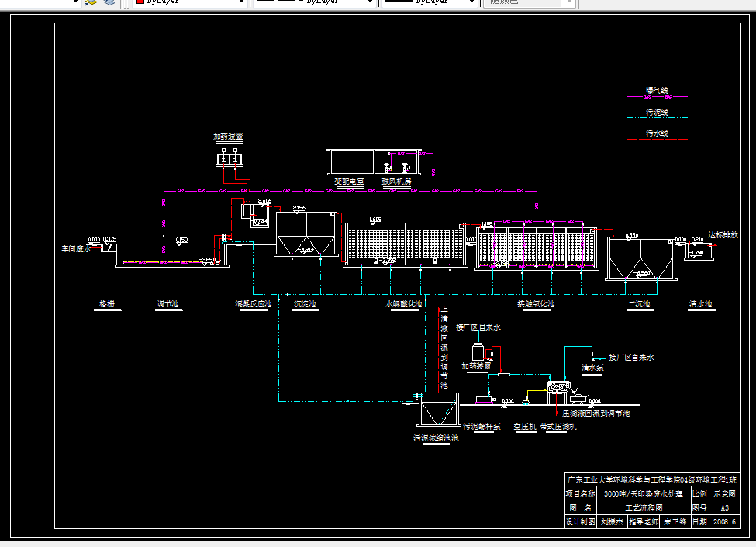Click the 污水线 legend entry
This screenshot has width=756, height=547.
[x=658, y=133]
